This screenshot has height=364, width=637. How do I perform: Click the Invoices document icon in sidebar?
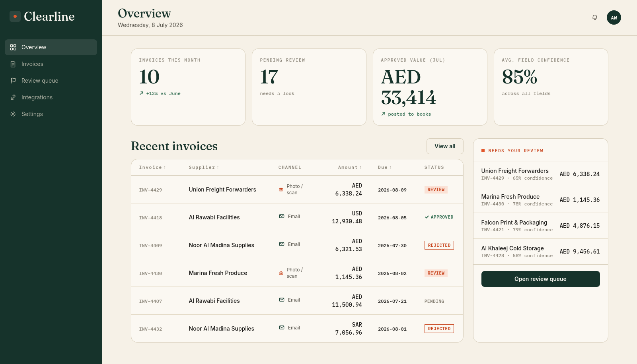[13, 64]
